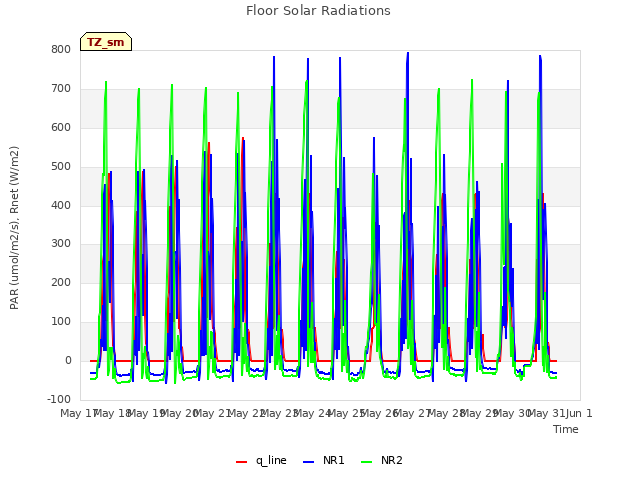The image size is (640, 480).
Task: Click the 400 y-axis tick label
Action: (x=61, y=205)
